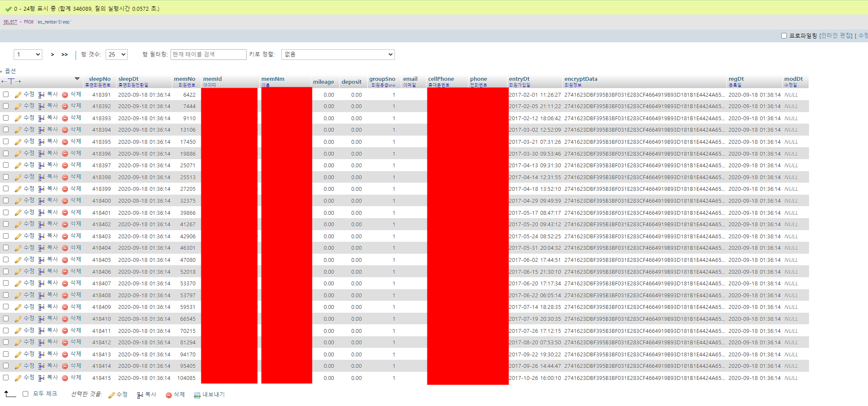
Task: Open the 키로 정렬 sort key dropdown
Action: [338, 54]
